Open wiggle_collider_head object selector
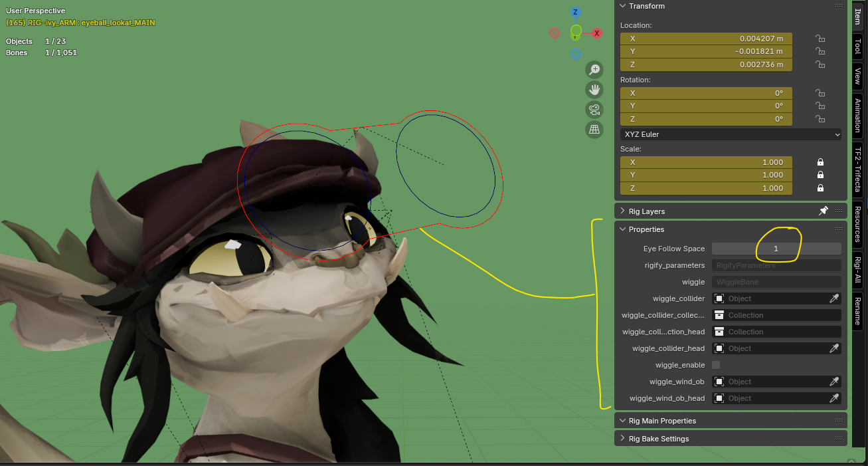Viewport: 868px width, 466px height. coord(770,348)
